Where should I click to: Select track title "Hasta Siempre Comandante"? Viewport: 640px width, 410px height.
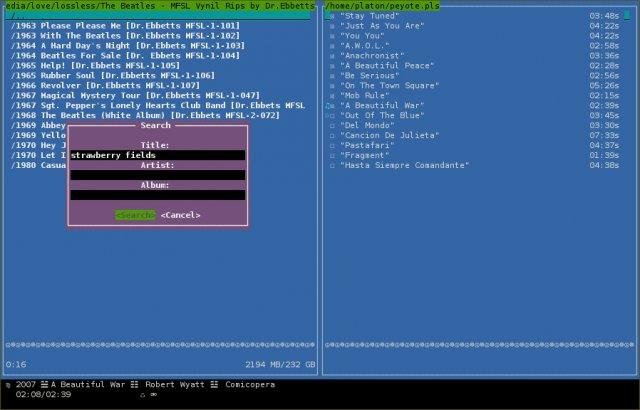point(404,166)
